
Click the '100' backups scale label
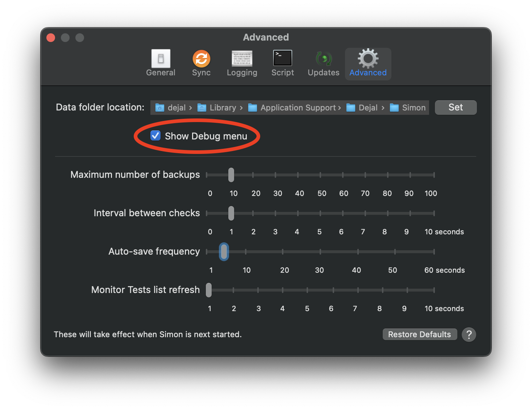(431, 193)
